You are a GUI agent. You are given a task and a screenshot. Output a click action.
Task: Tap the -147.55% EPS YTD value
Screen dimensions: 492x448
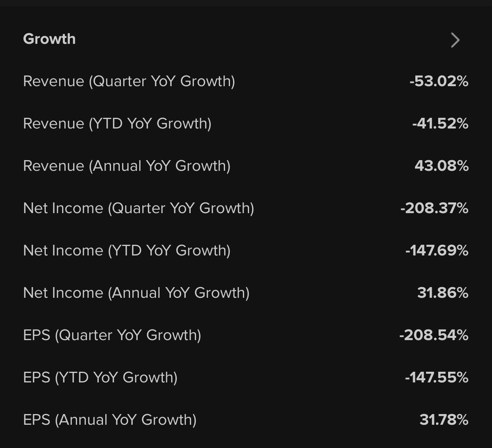436,377
